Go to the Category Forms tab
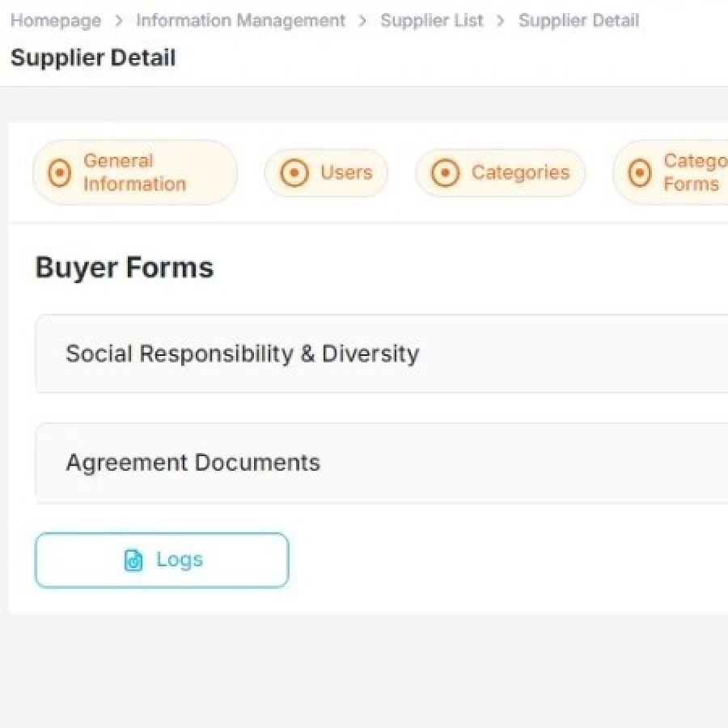728x728 pixels. pyautogui.click(x=693, y=172)
